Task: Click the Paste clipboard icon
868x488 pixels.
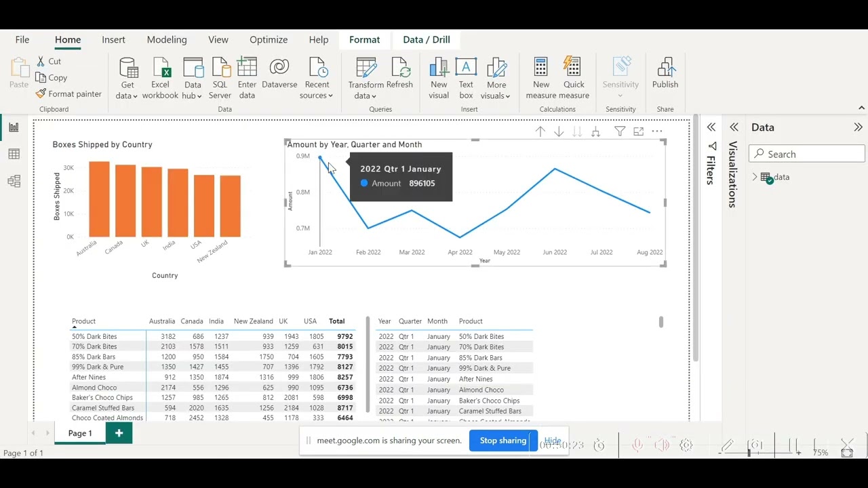Action: (19, 68)
